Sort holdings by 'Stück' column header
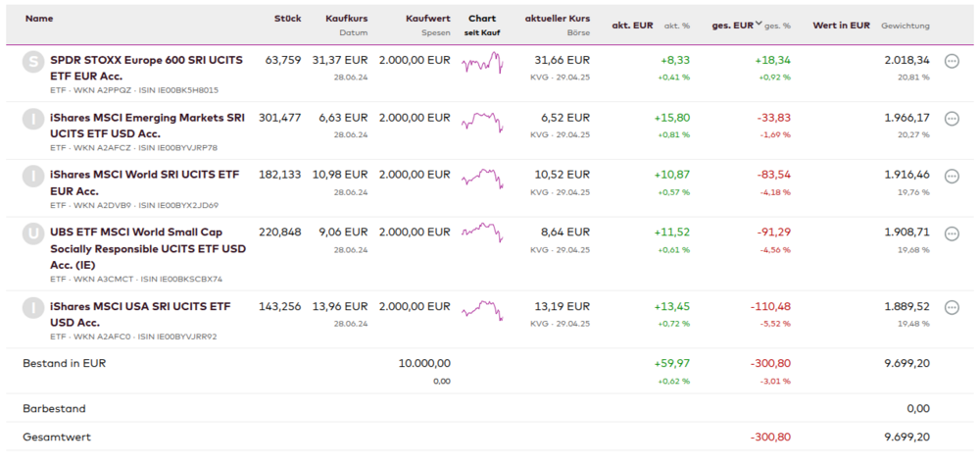 287,19
